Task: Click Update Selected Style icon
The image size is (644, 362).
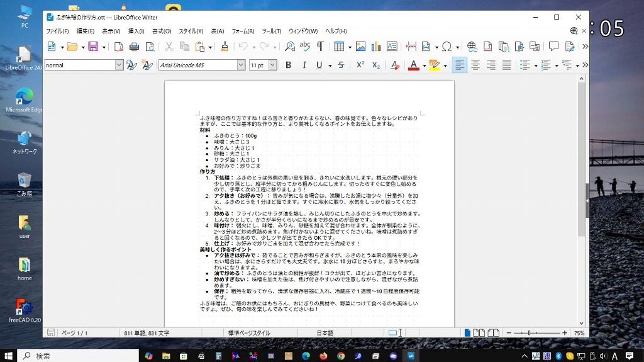Action: 131,65
